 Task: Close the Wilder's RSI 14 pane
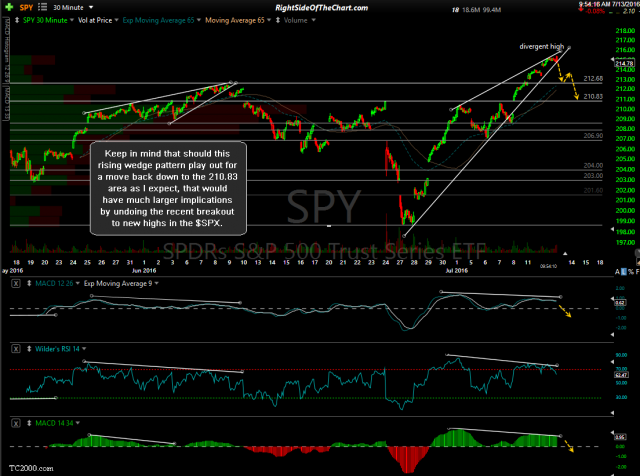click(16, 349)
